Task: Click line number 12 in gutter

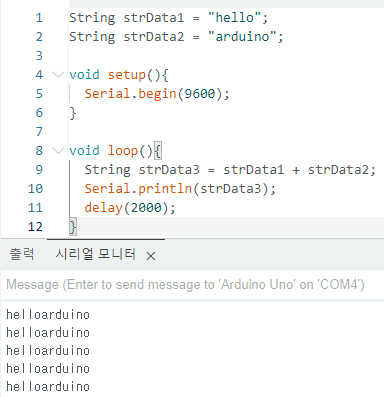Action: 35,227
